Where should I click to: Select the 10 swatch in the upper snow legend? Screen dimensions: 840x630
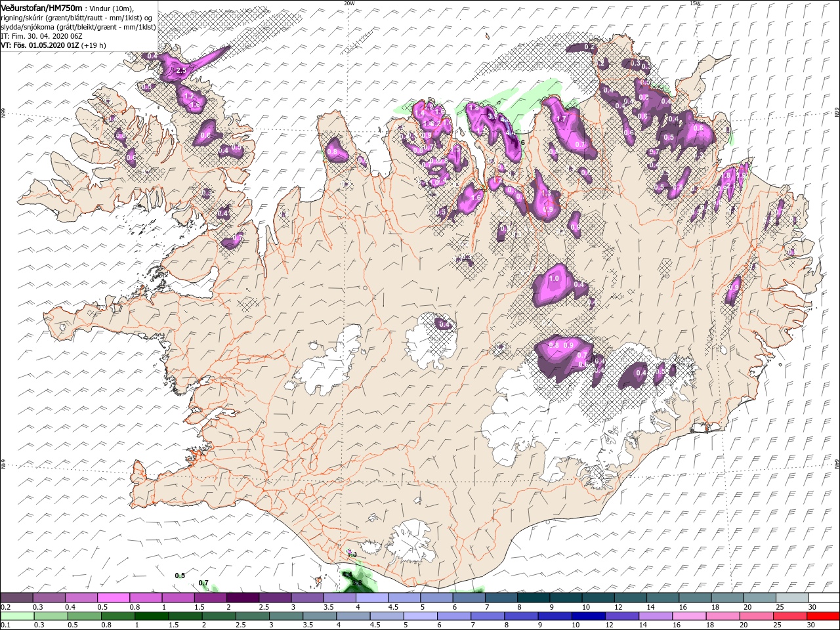(x=597, y=598)
